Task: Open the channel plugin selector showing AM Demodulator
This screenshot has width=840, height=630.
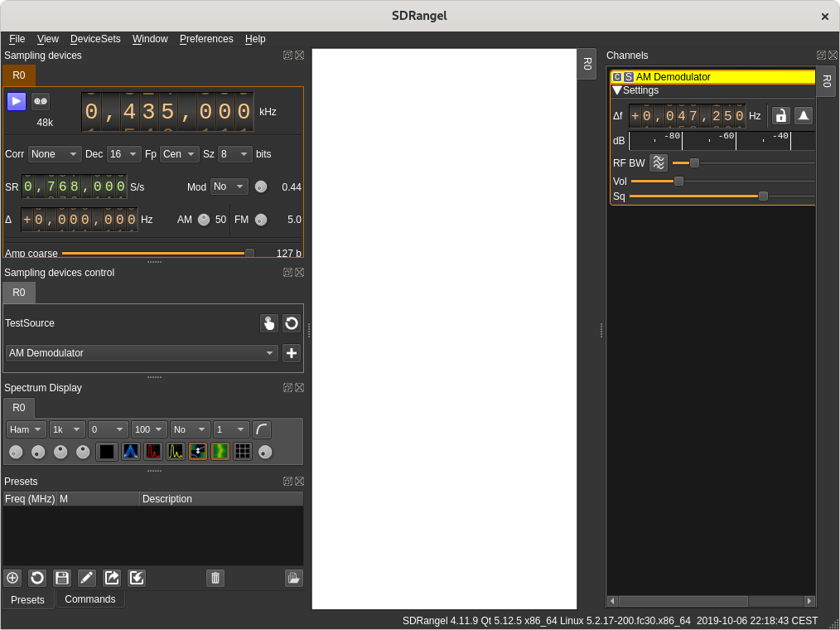Action: (141, 353)
